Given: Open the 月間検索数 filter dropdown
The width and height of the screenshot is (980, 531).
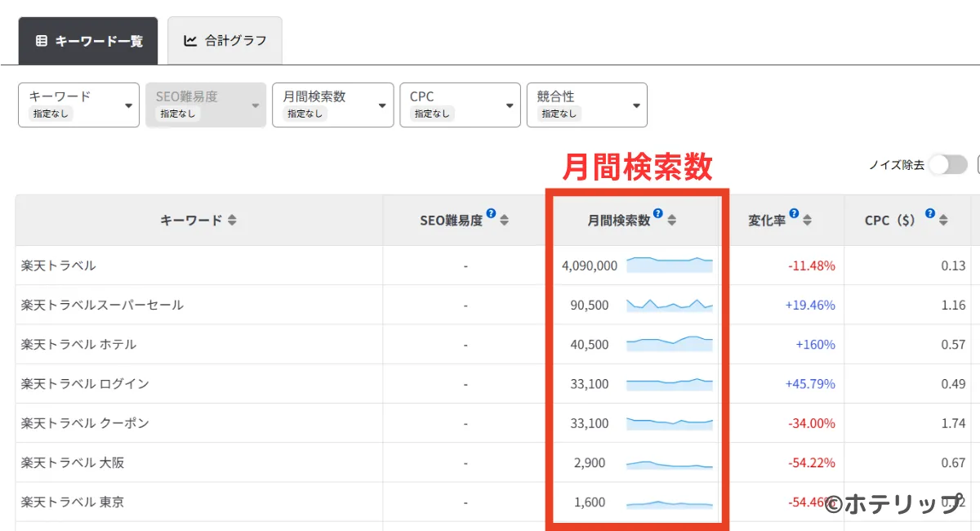Looking at the screenshot, I should pyautogui.click(x=333, y=105).
